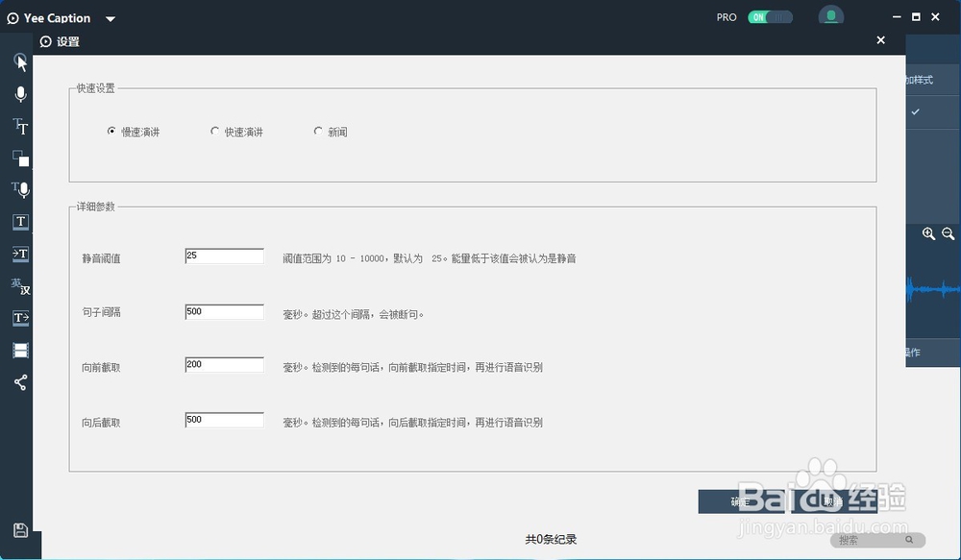Toggle the PRO ON switch

coord(770,17)
